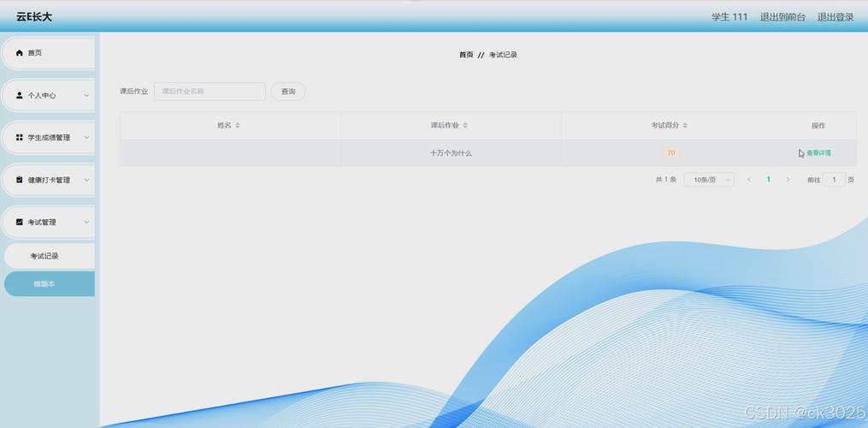Click the 退出到前台 link in header
868x428 pixels.
point(782,17)
